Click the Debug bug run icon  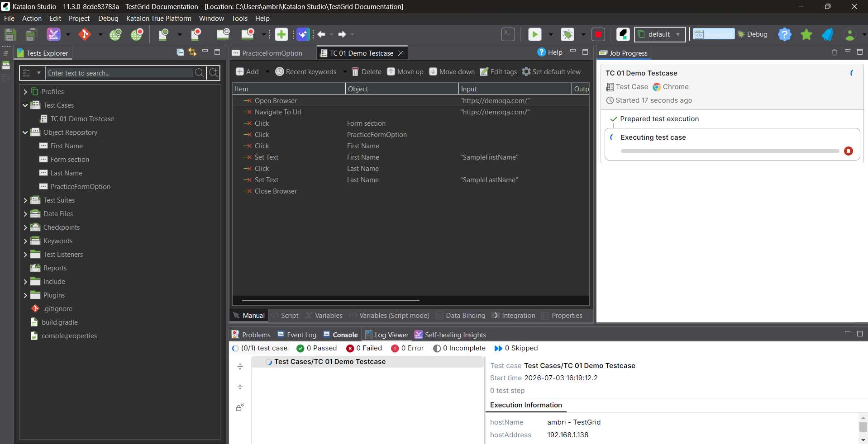(568, 34)
